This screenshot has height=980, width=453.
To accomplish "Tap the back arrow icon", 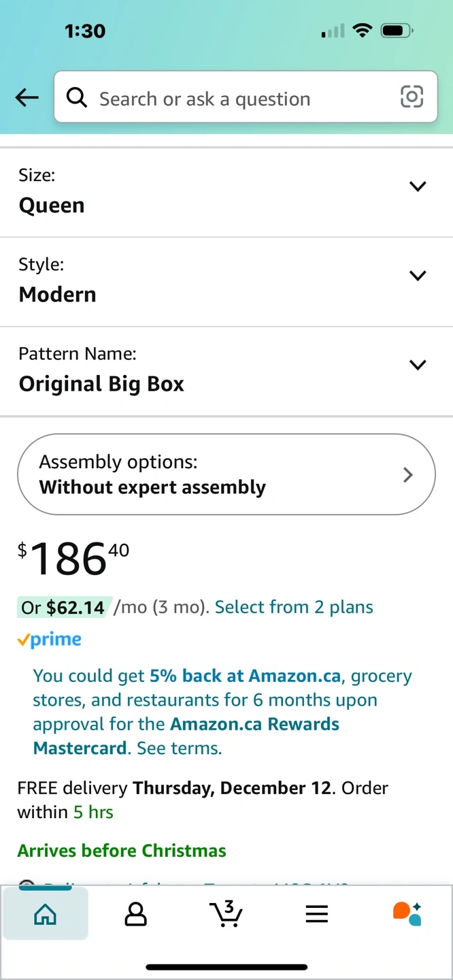I will click(x=27, y=98).
